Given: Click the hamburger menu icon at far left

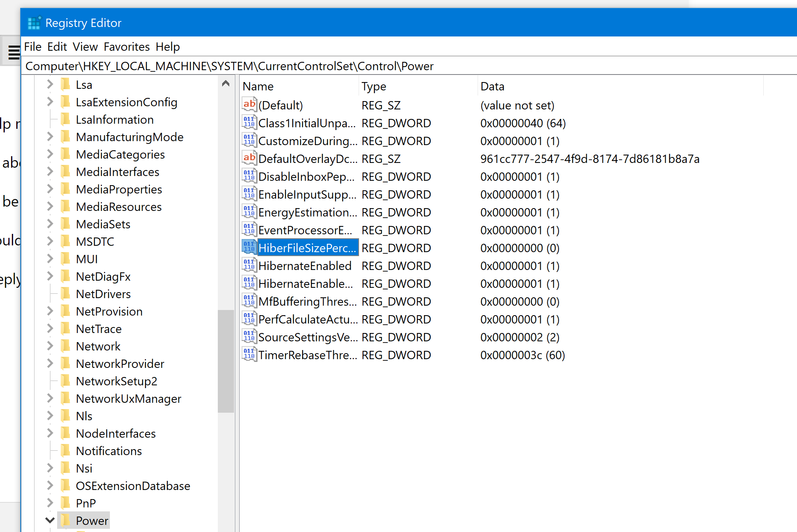Looking at the screenshot, I should tap(14, 52).
